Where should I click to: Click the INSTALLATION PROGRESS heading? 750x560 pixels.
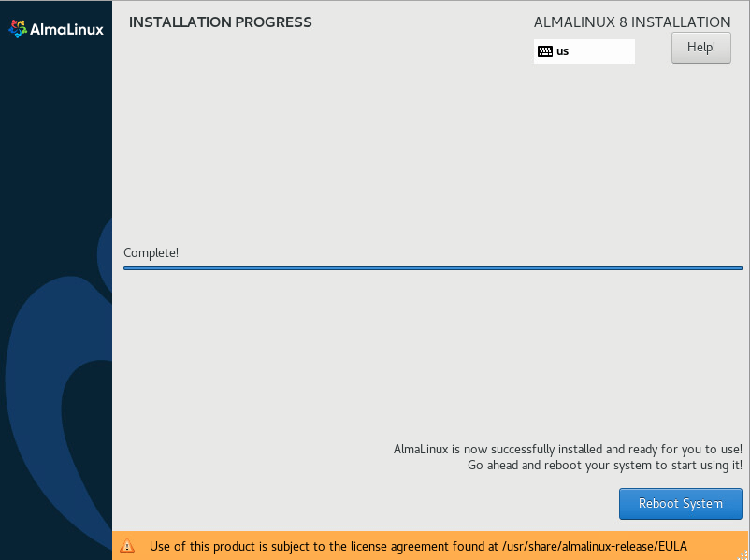(x=220, y=22)
